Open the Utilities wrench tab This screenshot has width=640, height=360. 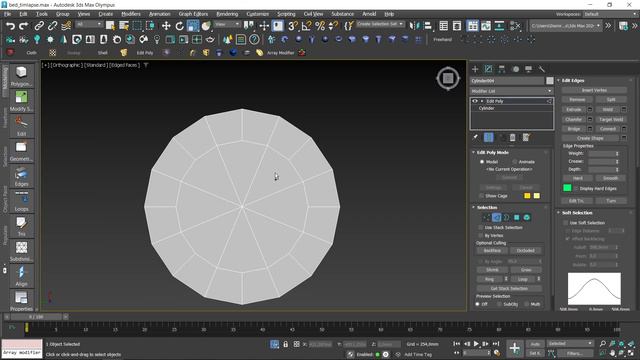(542, 69)
